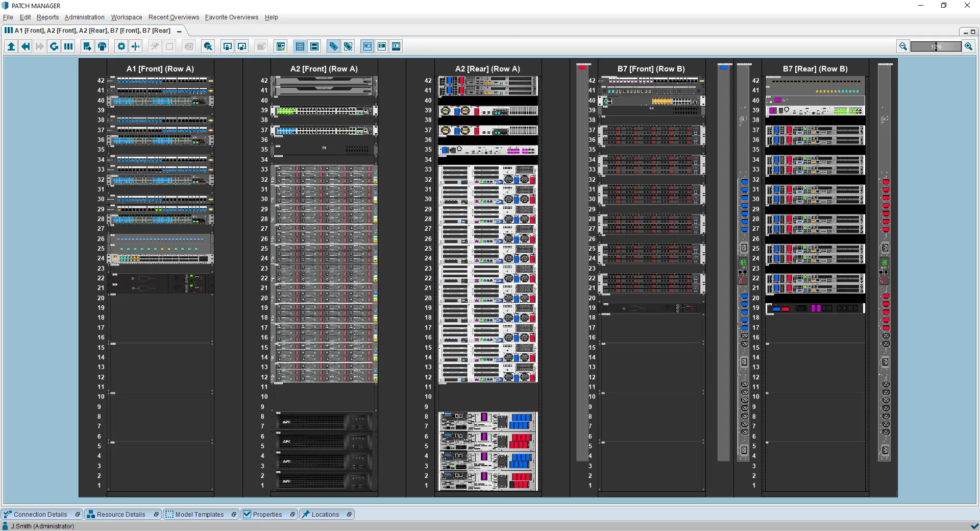Open the Locations panel button
This screenshot has height=531, width=980.
[x=327, y=514]
